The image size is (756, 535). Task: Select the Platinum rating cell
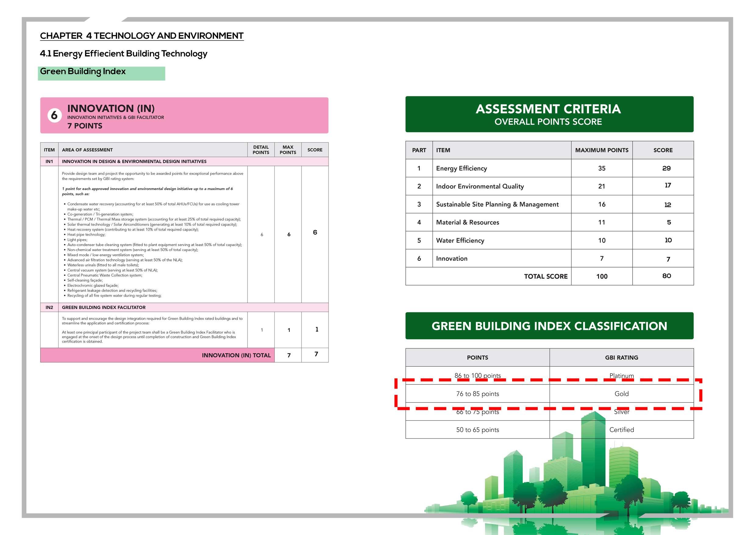[x=621, y=375]
